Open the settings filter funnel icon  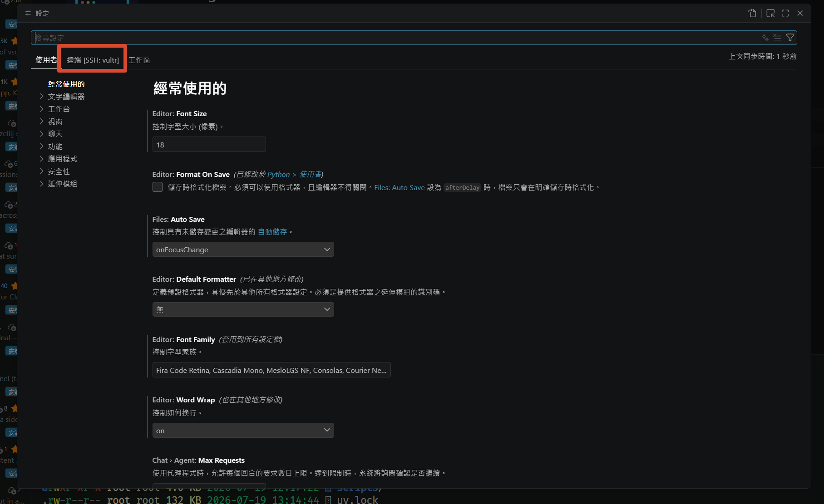coord(790,38)
